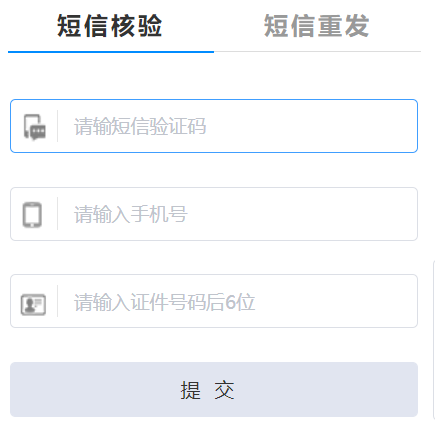
Task: Click into the 请输入手机号 field
Action: pos(214,214)
